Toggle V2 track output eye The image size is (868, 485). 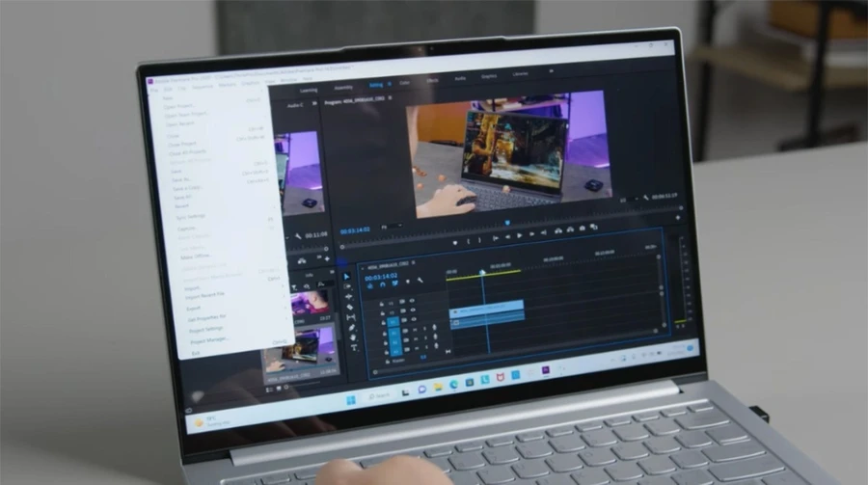click(413, 310)
